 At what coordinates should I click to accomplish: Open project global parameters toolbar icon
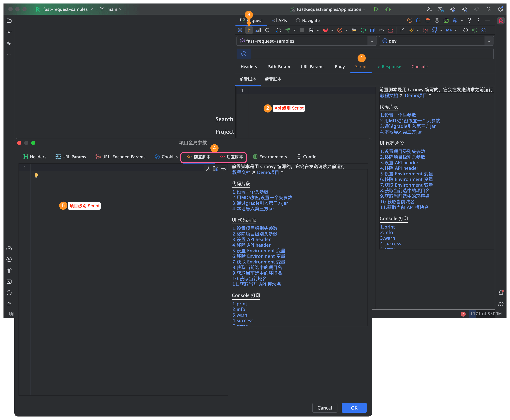pos(249,30)
